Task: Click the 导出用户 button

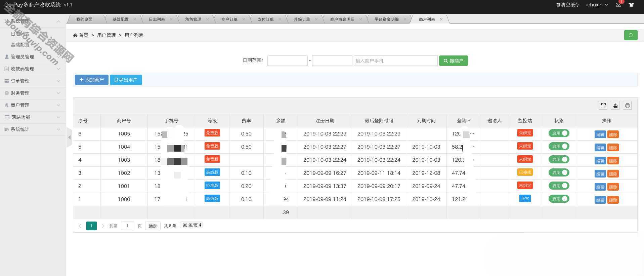Action: pos(126,80)
